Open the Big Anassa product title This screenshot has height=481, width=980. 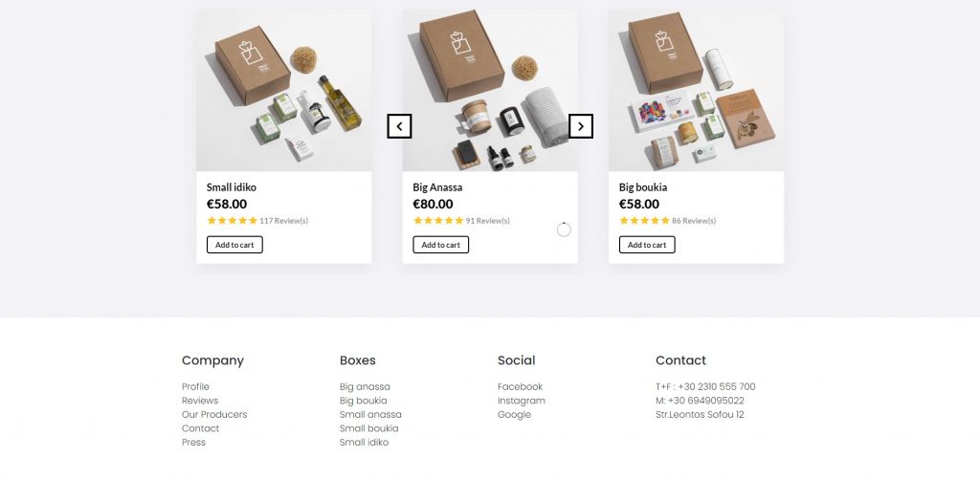pyautogui.click(x=437, y=187)
